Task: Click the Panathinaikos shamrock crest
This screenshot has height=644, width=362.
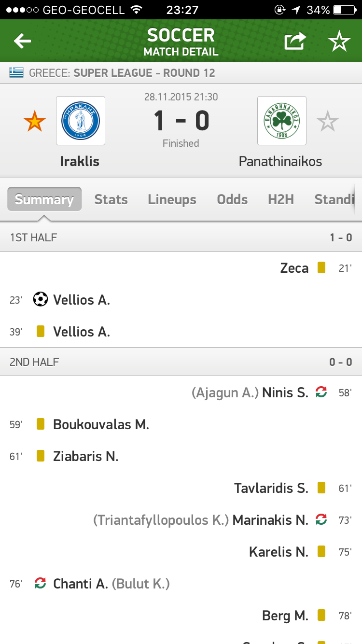Action: pyautogui.click(x=282, y=121)
